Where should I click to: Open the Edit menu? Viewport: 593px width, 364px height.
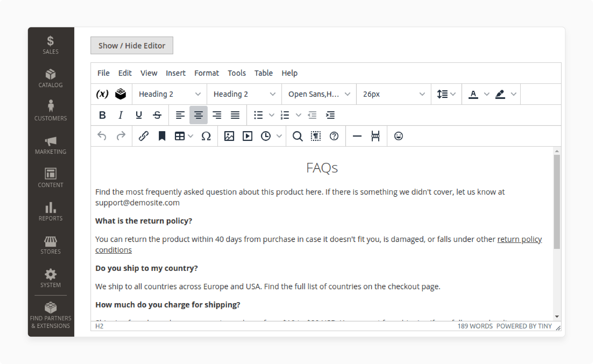tap(125, 73)
